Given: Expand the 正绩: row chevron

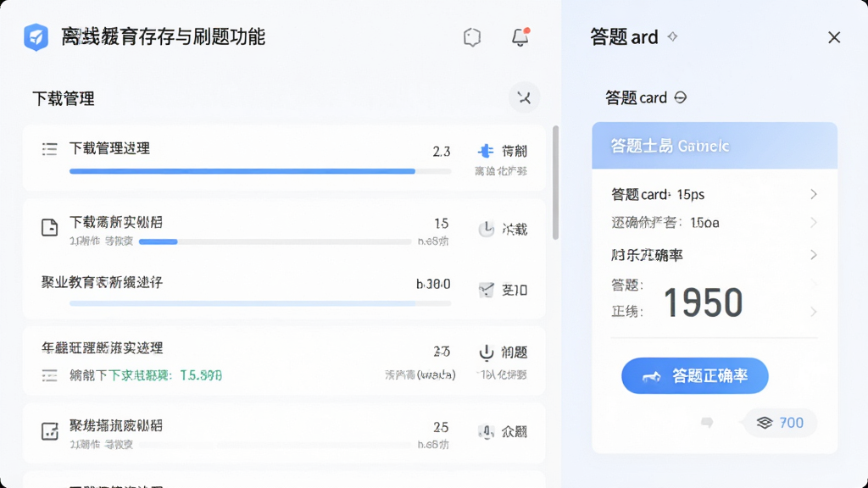Looking at the screenshot, I should pos(813,312).
